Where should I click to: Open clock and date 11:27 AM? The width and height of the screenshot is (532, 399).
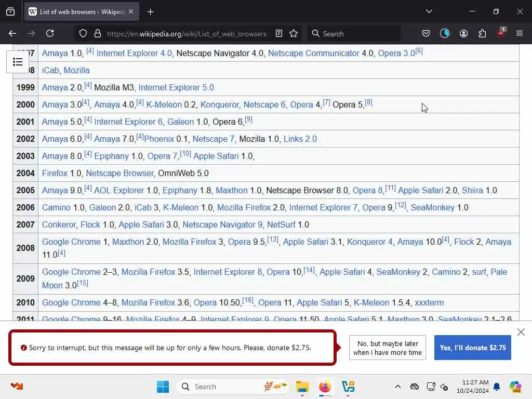click(x=472, y=387)
